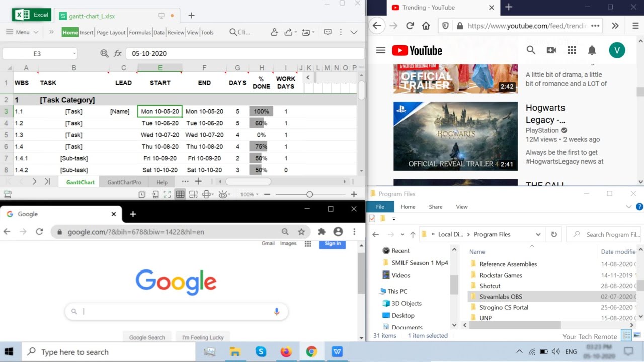The width and height of the screenshot is (644, 362).
Task: Open the Images link on Google
Action: (x=288, y=243)
